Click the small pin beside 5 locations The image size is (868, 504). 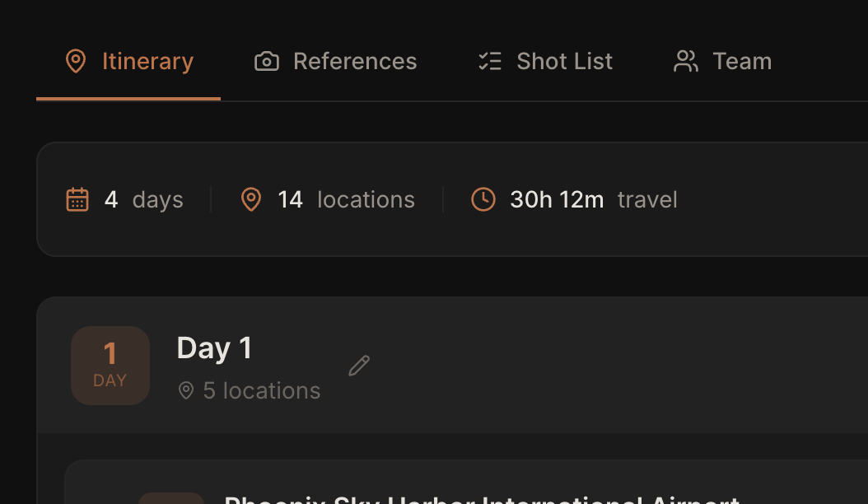pos(185,390)
